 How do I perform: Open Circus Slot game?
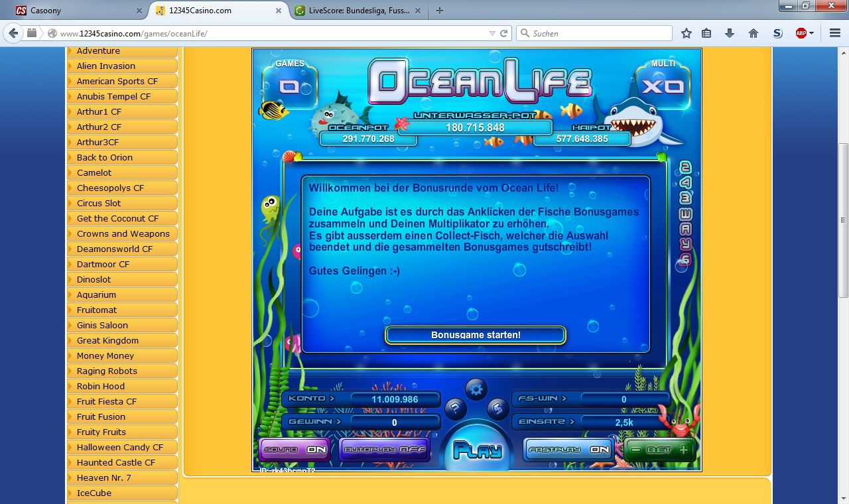pyautogui.click(x=123, y=203)
